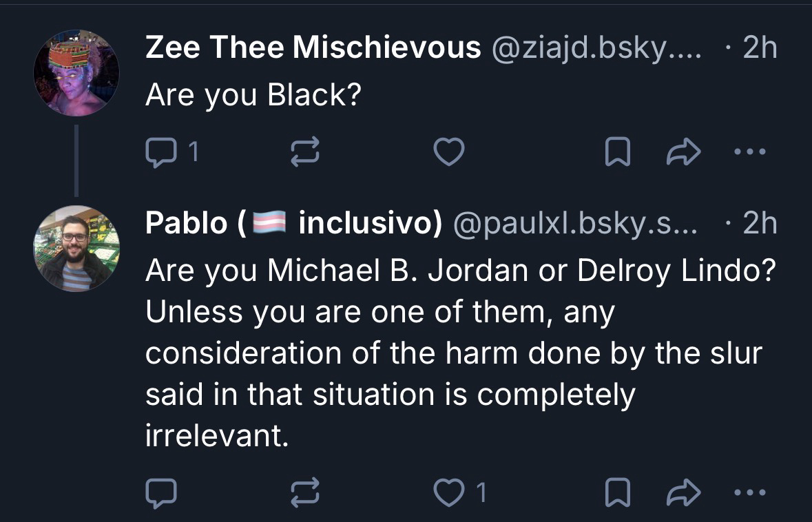Image resolution: width=812 pixels, height=522 pixels.
Task: Click the 2h timestamp on Zee's post
Action: point(760,48)
